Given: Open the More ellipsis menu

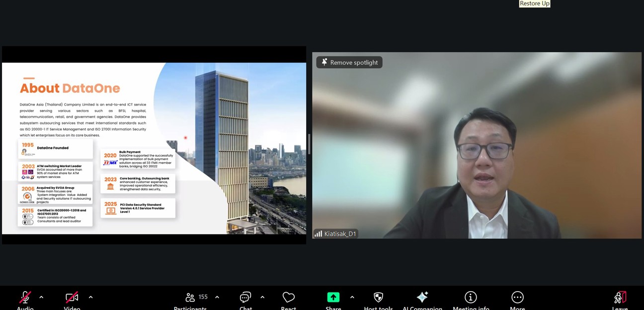Looking at the screenshot, I should click(517, 297).
